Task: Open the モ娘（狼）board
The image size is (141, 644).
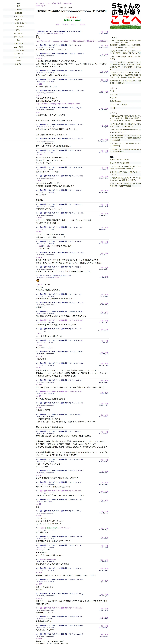Action: [19, 64]
